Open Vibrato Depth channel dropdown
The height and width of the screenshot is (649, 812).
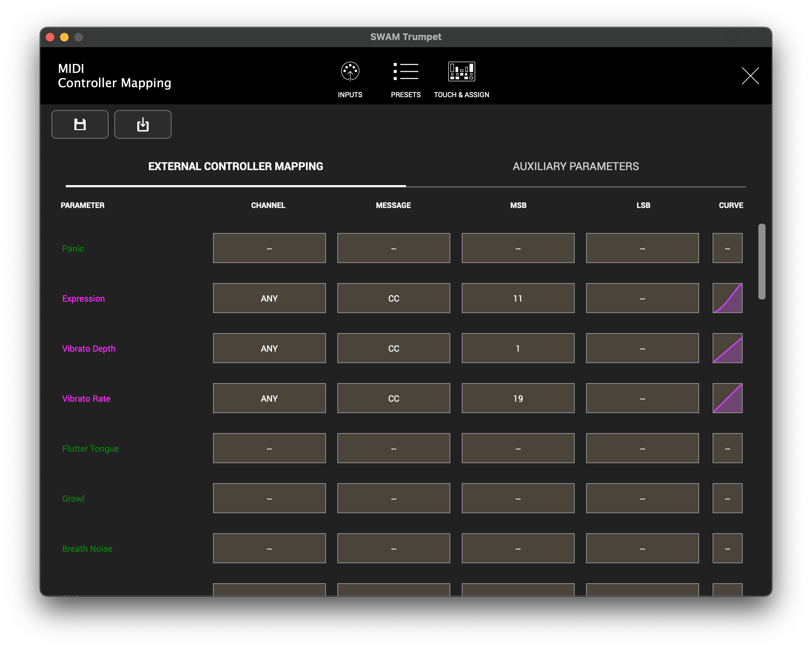[269, 348]
